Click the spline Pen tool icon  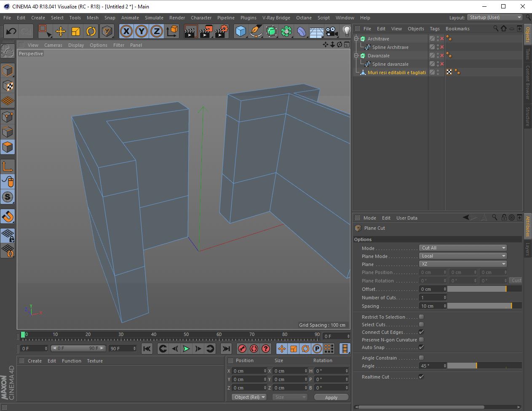[256, 31]
